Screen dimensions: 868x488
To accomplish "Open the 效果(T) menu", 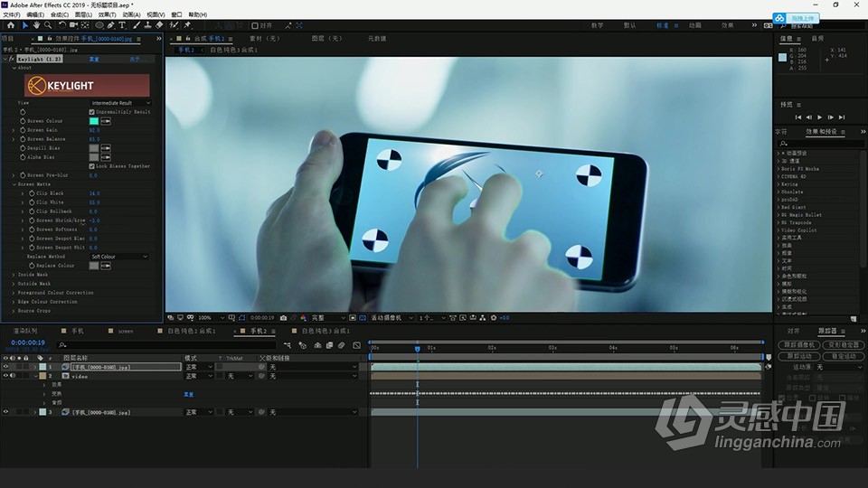I will click(x=107, y=15).
